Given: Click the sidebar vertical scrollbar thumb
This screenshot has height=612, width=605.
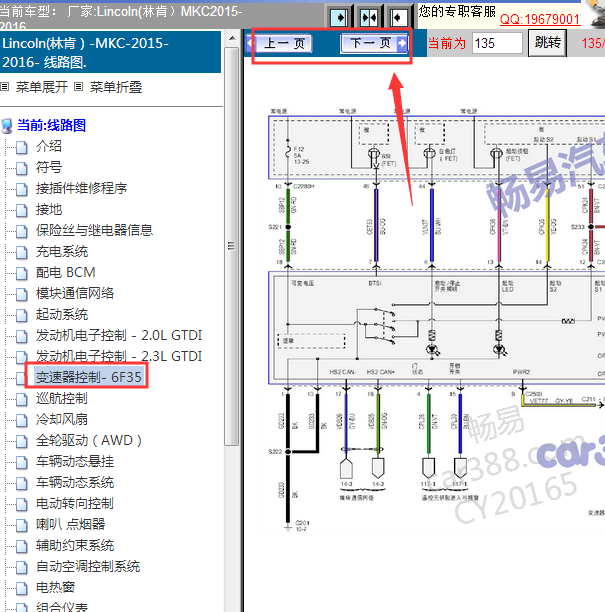Looking at the screenshot, I should click(x=232, y=246).
